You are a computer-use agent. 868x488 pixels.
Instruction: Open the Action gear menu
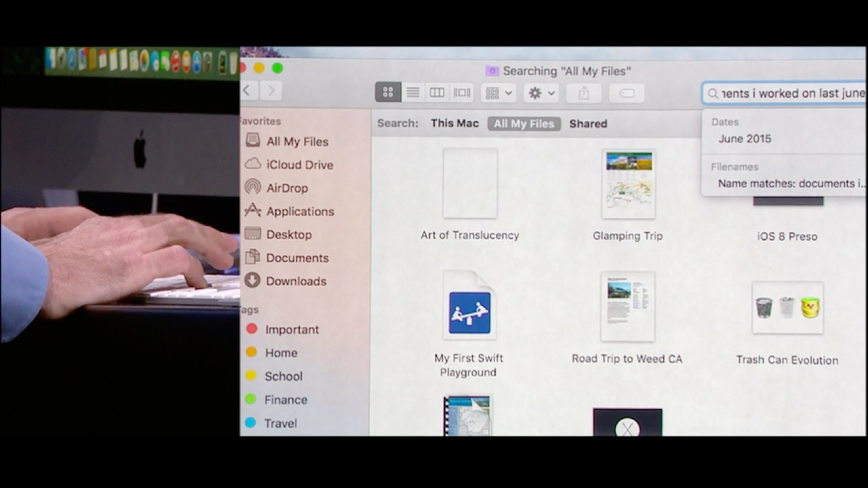pyautogui.click(x=541, y=93)
